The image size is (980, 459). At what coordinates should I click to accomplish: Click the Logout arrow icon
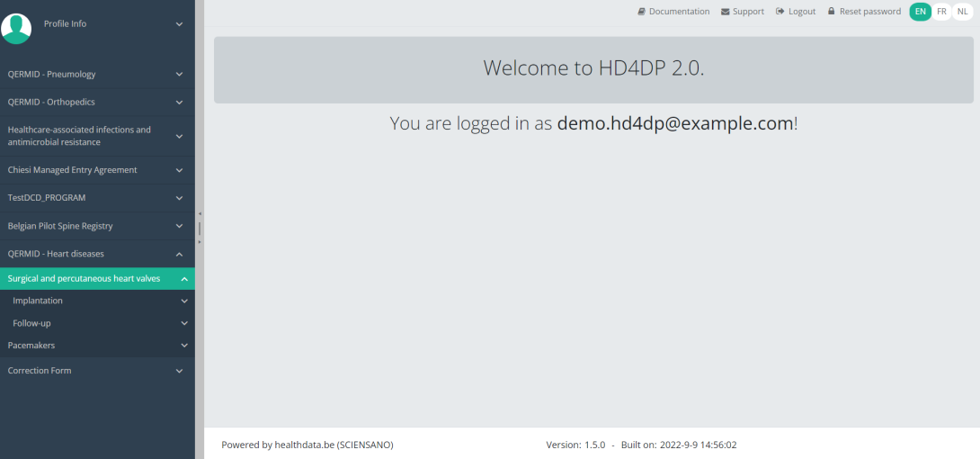780,12
